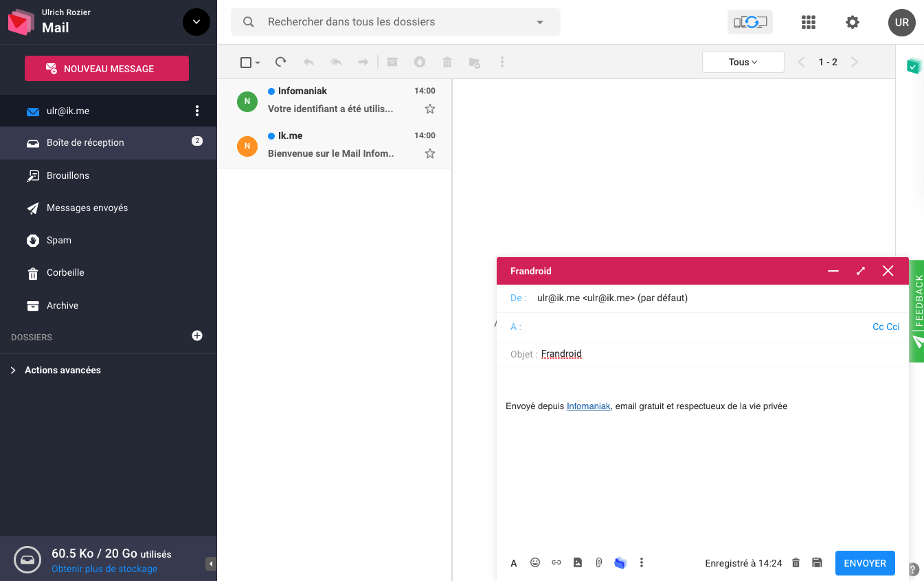Minimize the Frandroid composer window
This screenshot has height=581, width=924.
point(833,271)
